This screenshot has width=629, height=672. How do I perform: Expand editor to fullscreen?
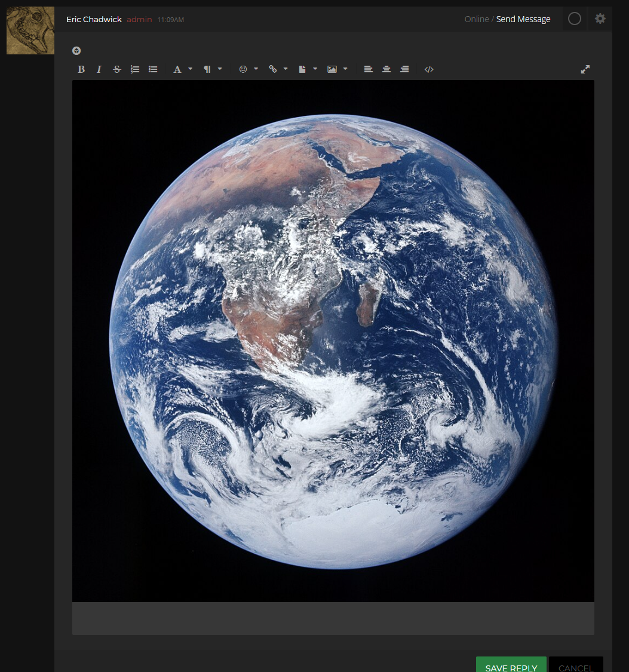click(585, 69)
